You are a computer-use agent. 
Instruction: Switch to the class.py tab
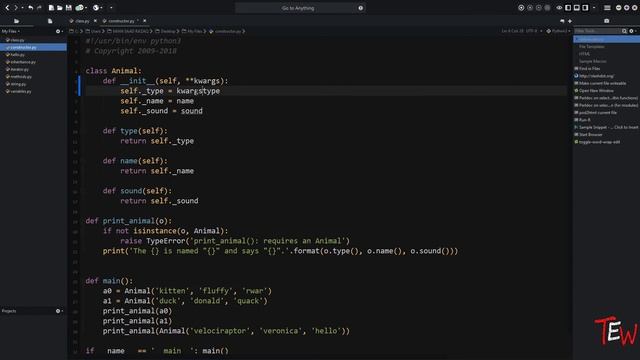82,21
